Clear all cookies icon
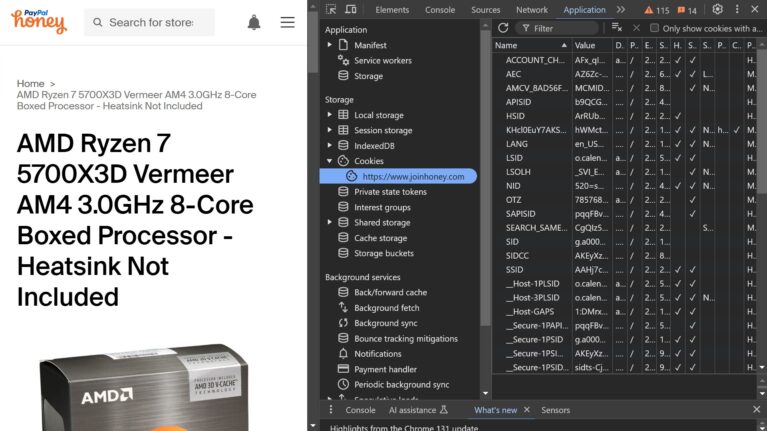767x431 pixels. (617, 28)
